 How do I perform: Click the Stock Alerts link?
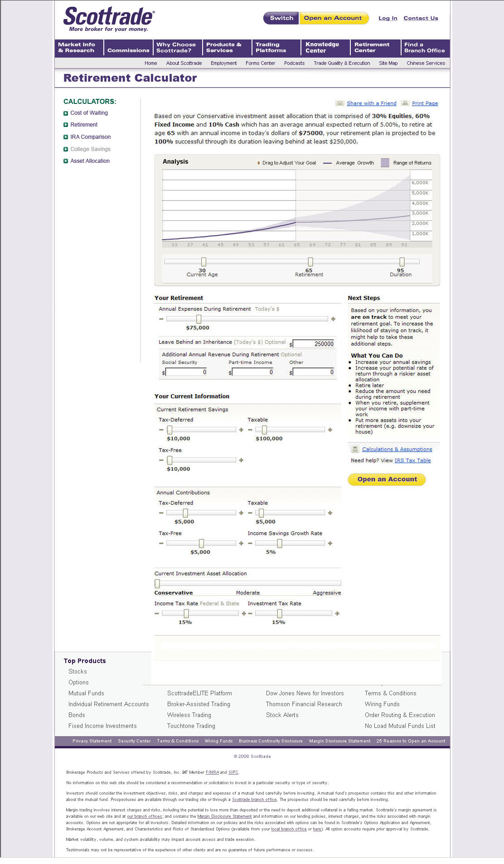(x=282, y=715)
